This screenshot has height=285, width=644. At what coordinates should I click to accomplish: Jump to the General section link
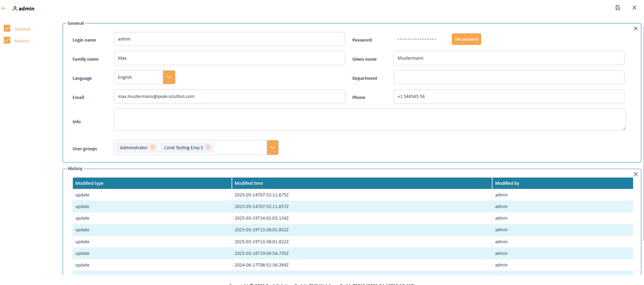point(22,29)
